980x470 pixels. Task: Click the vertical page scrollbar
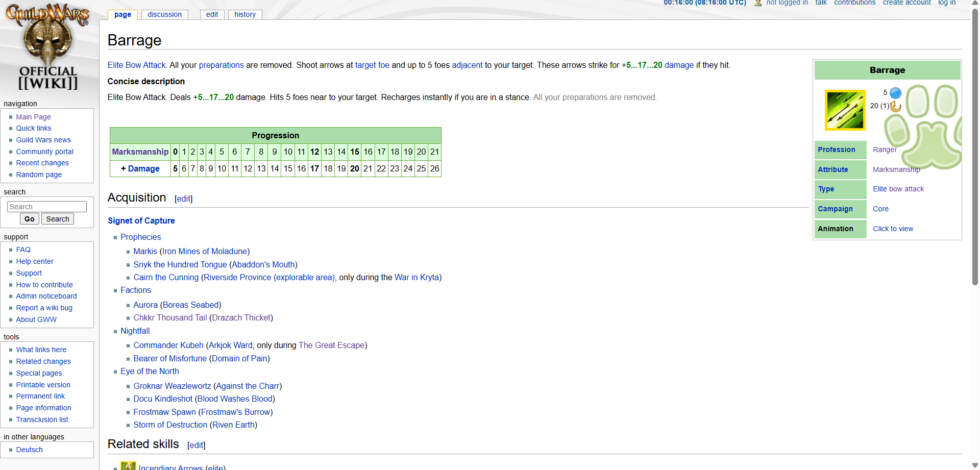coord(975,147)
